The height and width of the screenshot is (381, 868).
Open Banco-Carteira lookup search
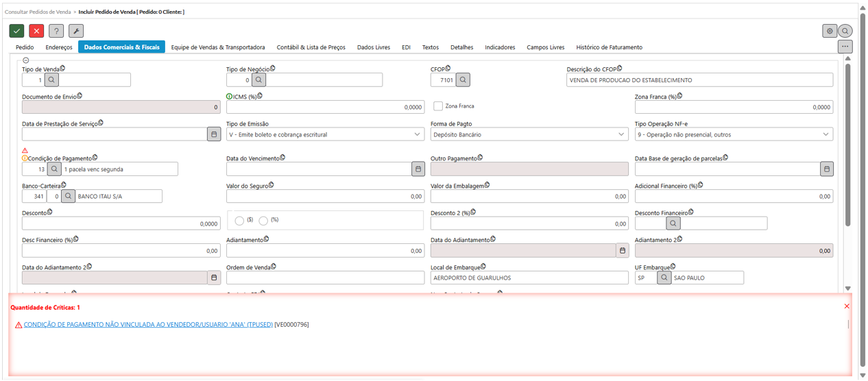69,196
